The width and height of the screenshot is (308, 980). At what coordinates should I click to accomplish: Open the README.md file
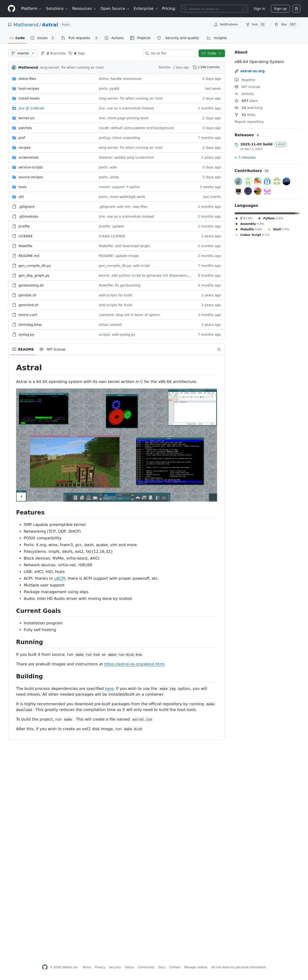pyautogui.click(x=29, y=256)
